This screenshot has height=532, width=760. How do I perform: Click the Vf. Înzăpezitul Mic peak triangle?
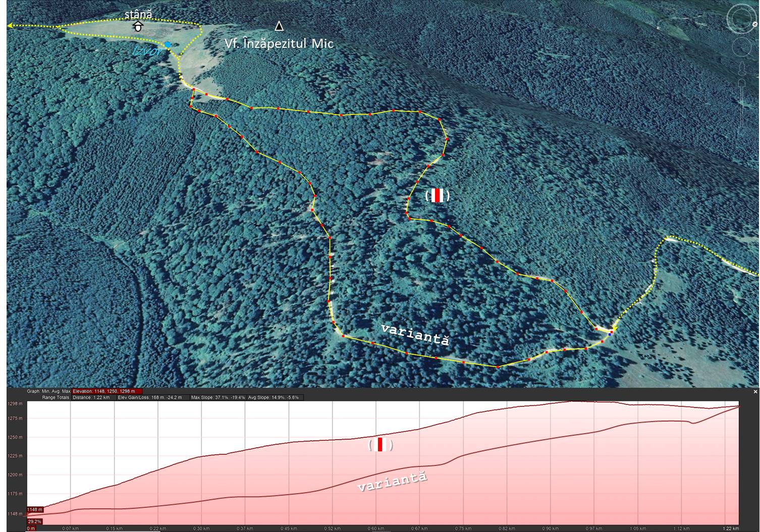point(279,26)
